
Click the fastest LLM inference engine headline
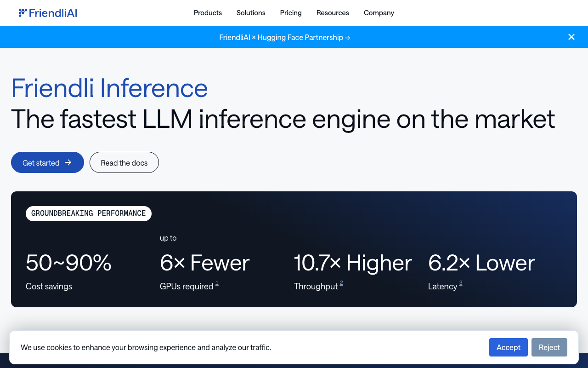(283, 119)
